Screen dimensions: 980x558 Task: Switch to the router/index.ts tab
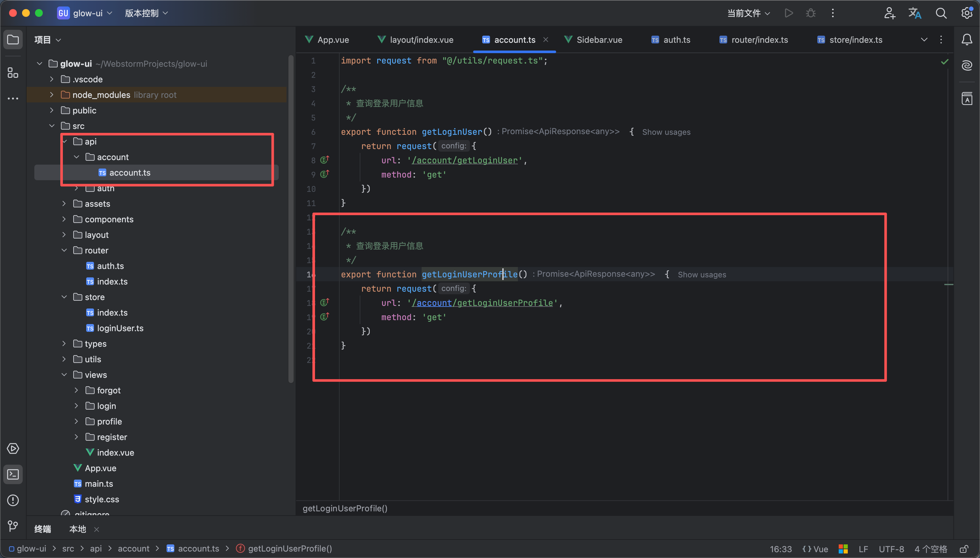click(759, 40)
